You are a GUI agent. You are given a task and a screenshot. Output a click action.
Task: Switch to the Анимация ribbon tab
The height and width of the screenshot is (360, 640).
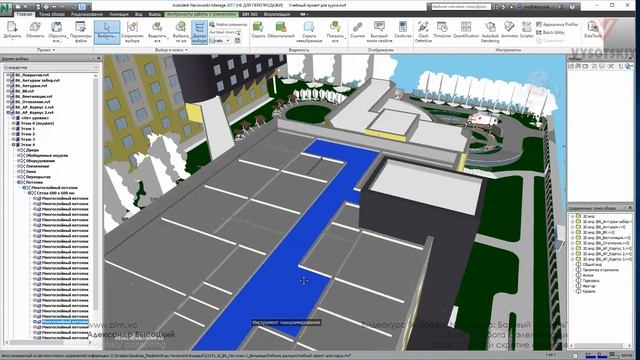[x=119, y=14]
